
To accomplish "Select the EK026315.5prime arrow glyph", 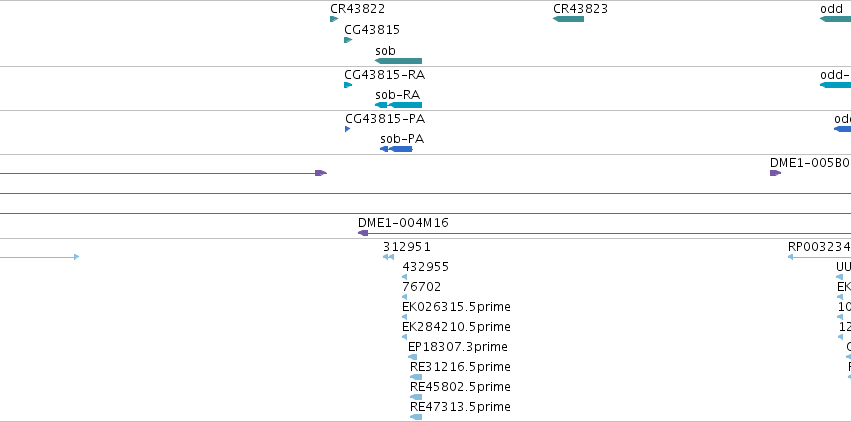I will pyautogui.click(x=404, y=317).
